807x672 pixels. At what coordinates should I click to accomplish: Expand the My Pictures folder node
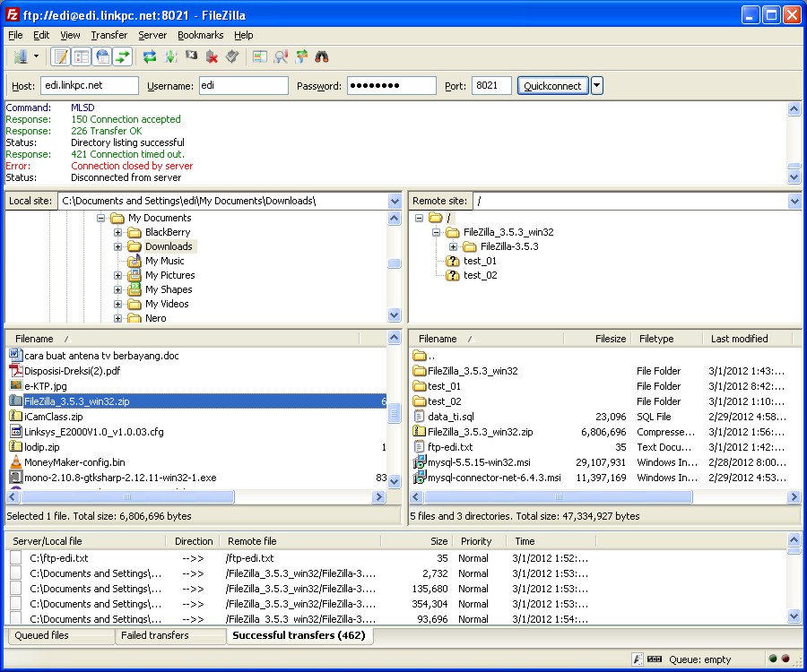117,276
